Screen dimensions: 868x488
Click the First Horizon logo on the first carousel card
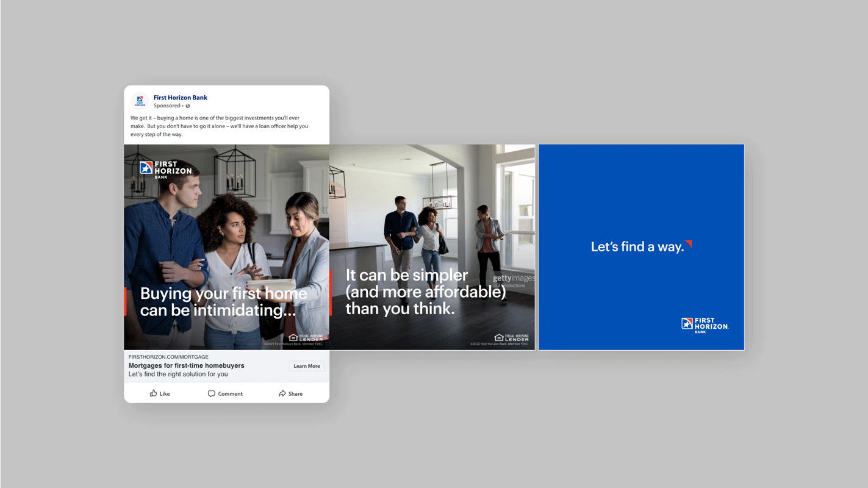(x=165, y=168)
